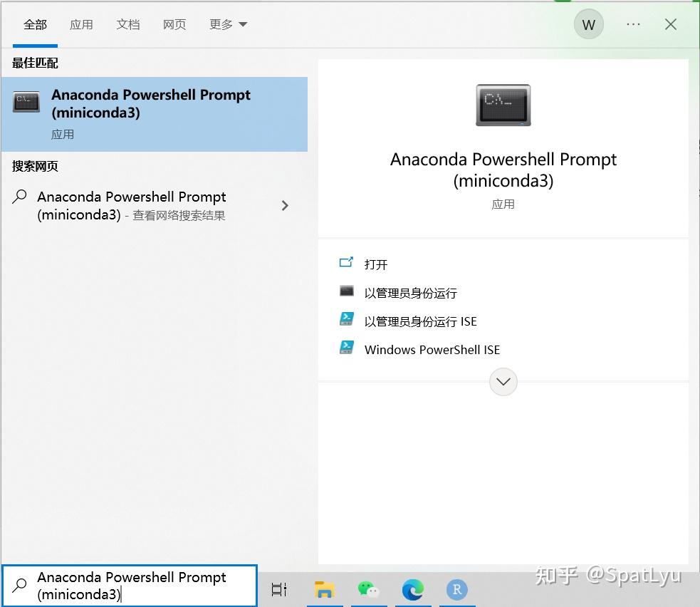Screen dimensions: 700x607
Task: Click the chevron next to the web search result
Action: pyautogui.click(x=285, y=205)
